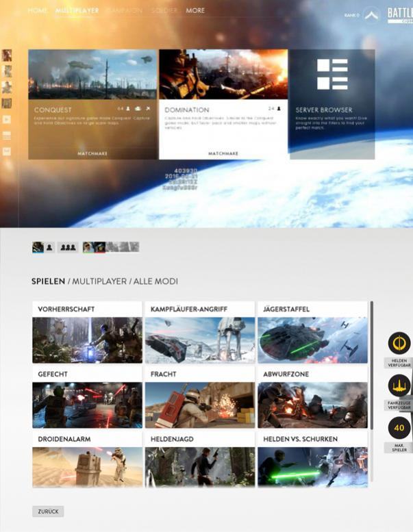413x532 pixels.
Task: Click ALLE MODI breadcrumb text
Action: [155, 281]
